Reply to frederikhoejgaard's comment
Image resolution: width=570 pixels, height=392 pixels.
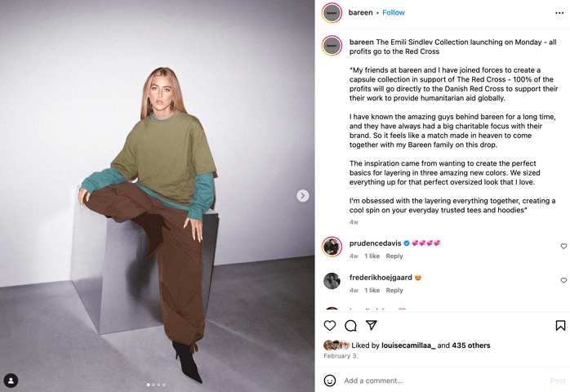pos(394,290)
